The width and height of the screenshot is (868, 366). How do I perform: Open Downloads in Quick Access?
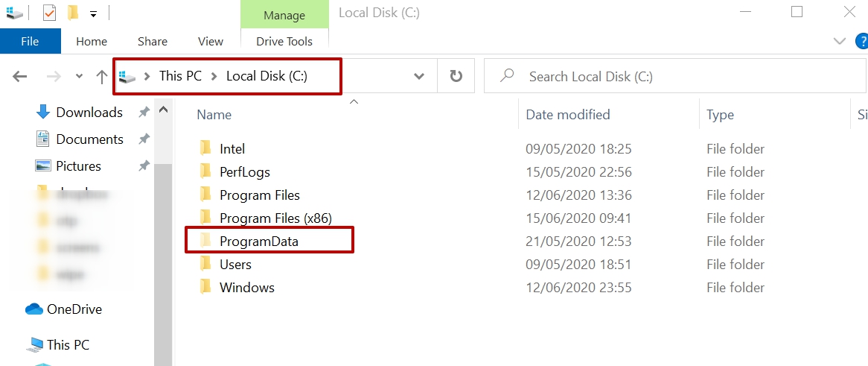(x=89, y=113)
